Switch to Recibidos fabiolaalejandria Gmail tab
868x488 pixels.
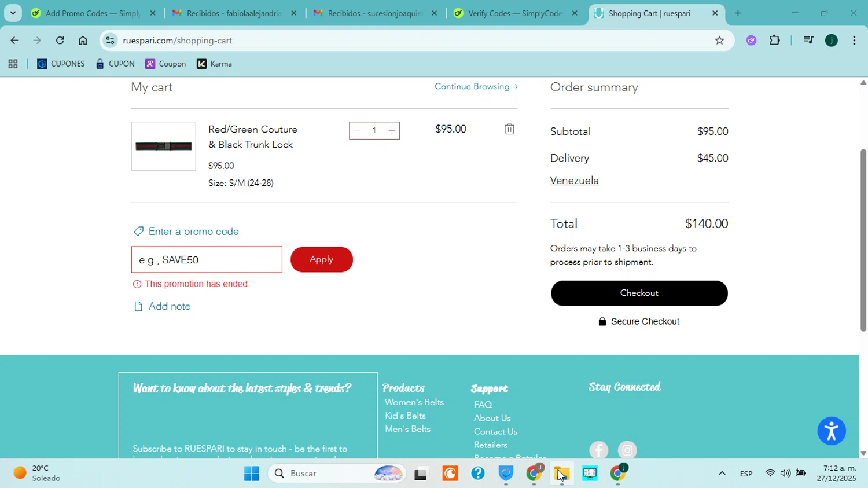234,13
